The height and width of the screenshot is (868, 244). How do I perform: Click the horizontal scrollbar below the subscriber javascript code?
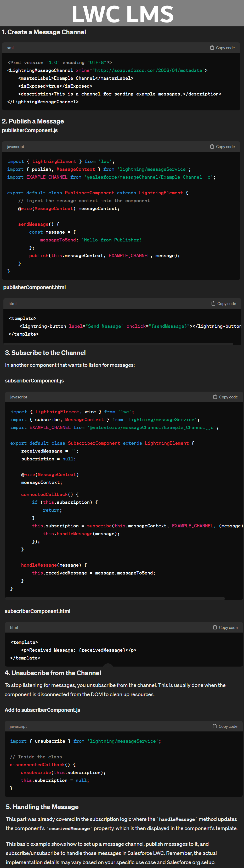pyautogui.click(x=115, y=598)
